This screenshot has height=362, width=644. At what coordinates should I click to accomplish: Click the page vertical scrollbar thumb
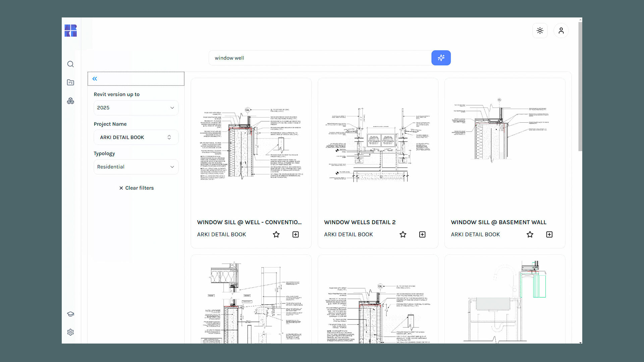580,86
